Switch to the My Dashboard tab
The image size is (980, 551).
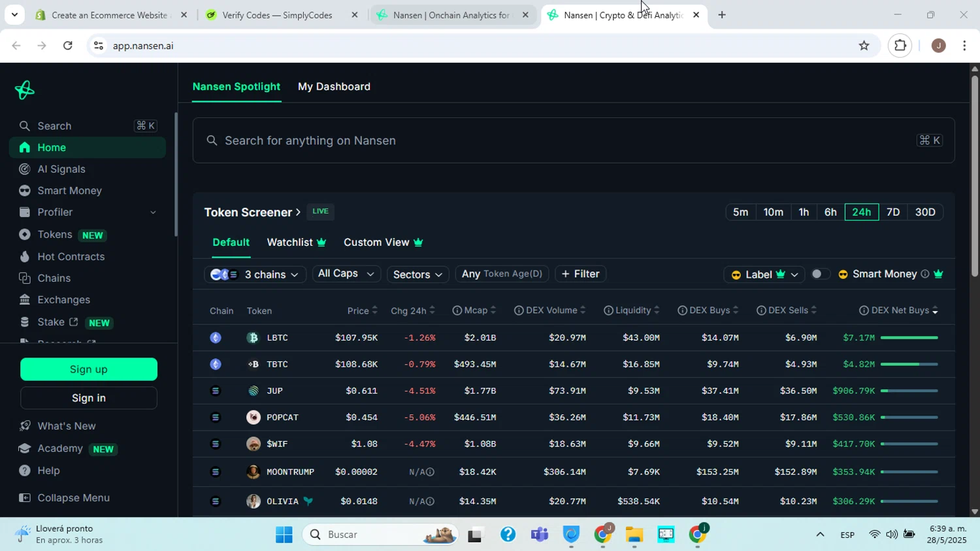334,87
